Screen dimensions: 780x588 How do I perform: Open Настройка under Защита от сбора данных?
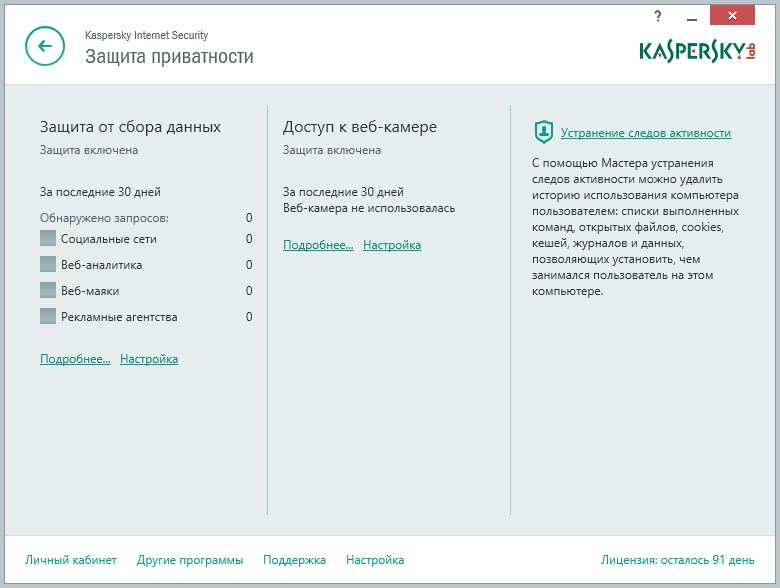coord(149,359)
